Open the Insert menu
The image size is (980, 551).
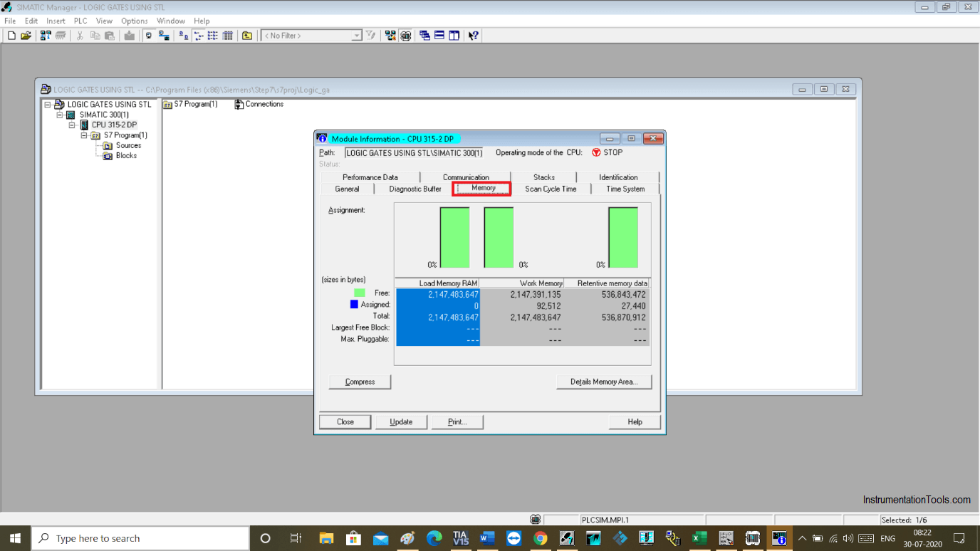(56, 21)
